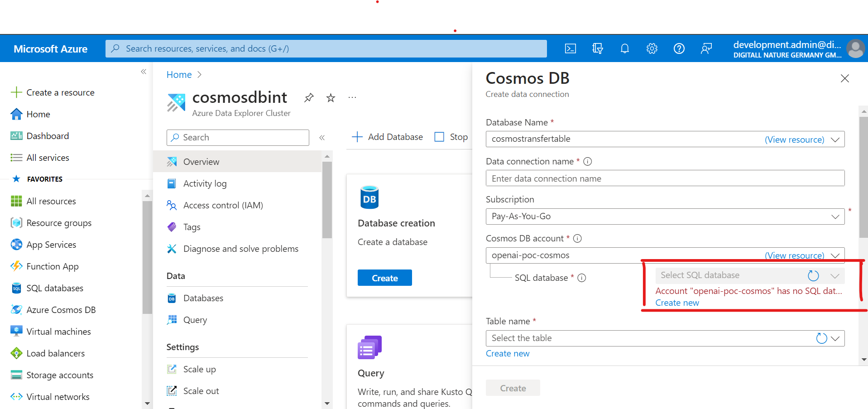Expand the Pay-As-You-Go subscription dropdown
Viewport: 868px width, 409px height.
[x=835, y=217]
